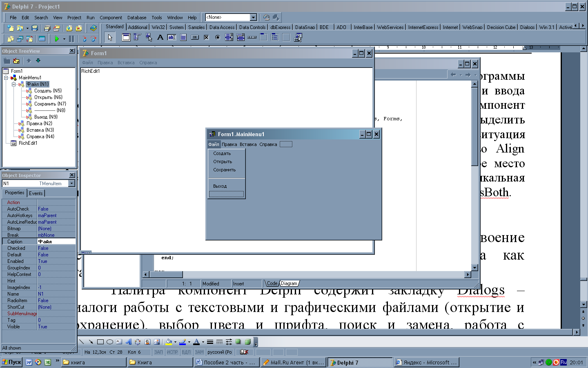Click the Insert Clip Art icon in Word
The height and width of the screenshot is (368, 588).
point(147,342)
